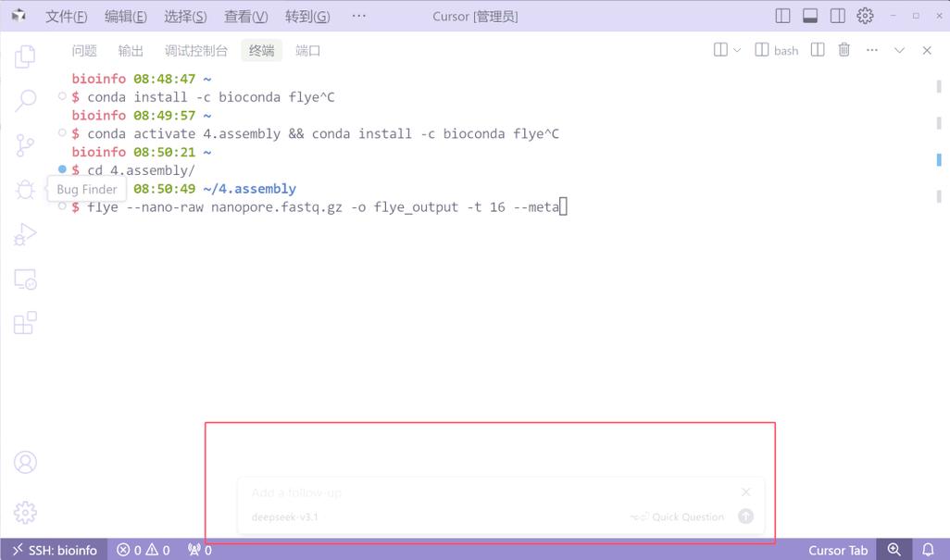Viewport: 950px width, 560px height.
Task: Open terminal more actions ellipsis menu
Action: click(871, 50)
